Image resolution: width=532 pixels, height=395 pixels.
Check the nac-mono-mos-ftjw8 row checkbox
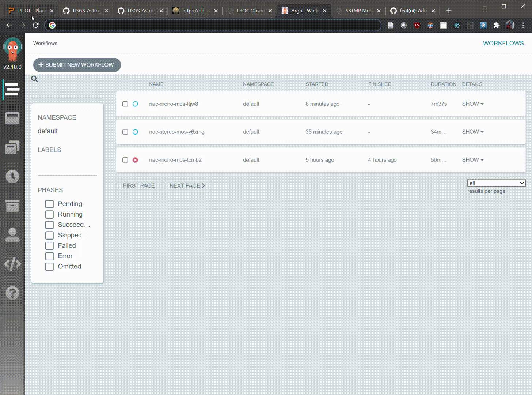(125, 104)
